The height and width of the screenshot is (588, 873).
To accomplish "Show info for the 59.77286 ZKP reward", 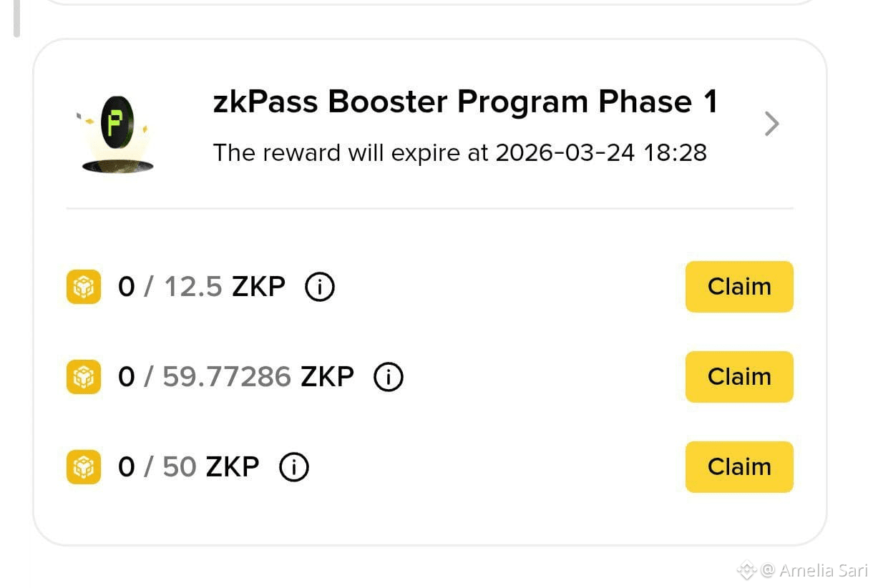I will (x=389, y=377).
